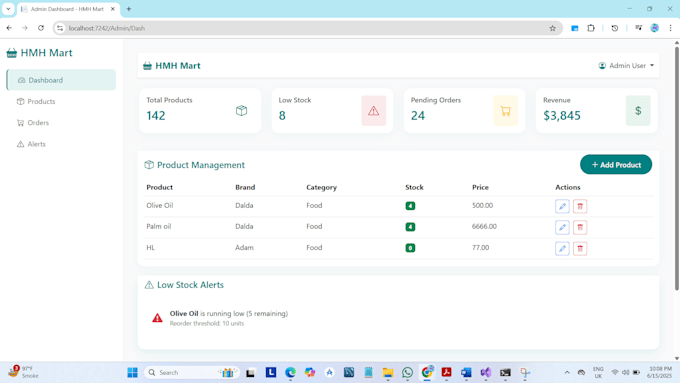Delete the Olive Oil product
This screenshot has height=383, width=680.
coord(580,206)
